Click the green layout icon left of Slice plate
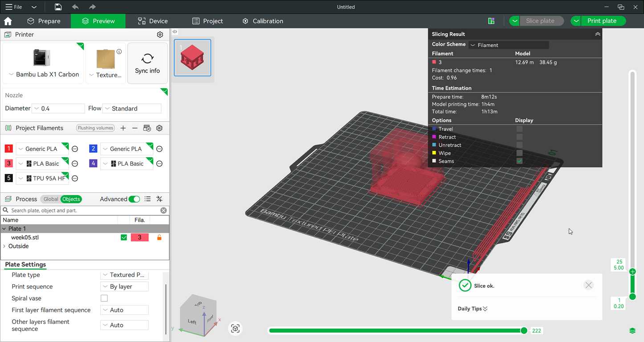644x342 pixels. (x=491, y=21)
